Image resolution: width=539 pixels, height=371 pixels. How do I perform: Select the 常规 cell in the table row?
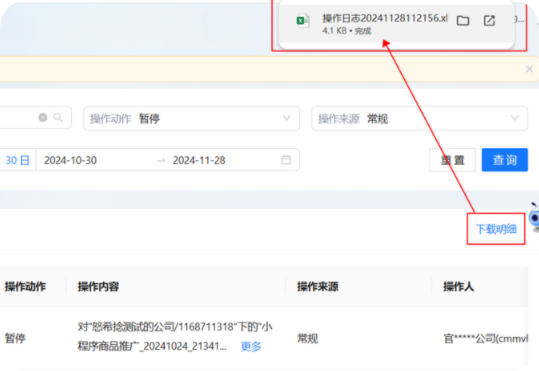pos(307,339)
